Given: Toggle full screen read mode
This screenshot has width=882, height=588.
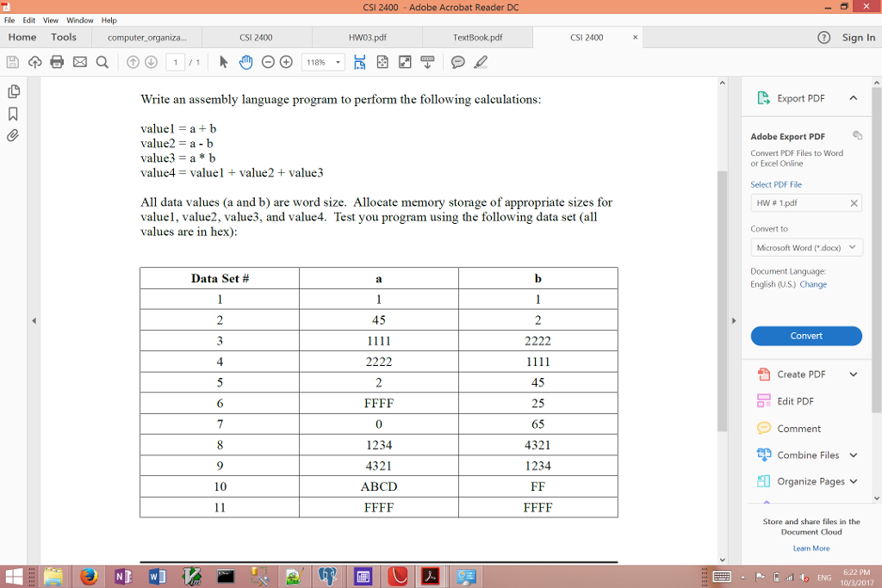Looking at the screenshot, I should point(404,62).
